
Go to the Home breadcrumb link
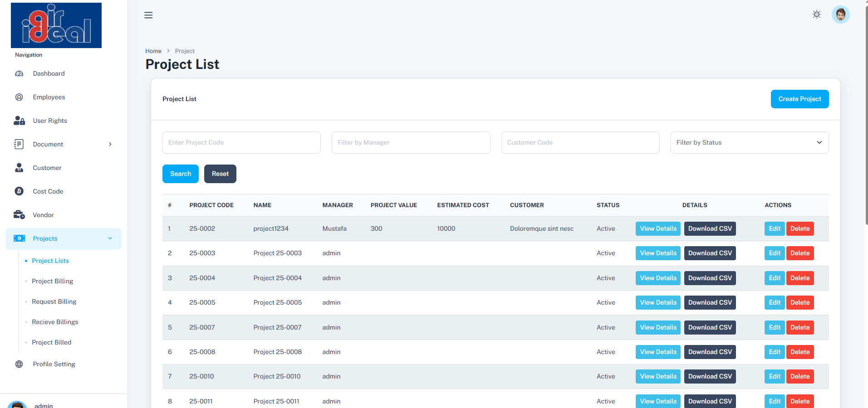click(x=153, y=51)
